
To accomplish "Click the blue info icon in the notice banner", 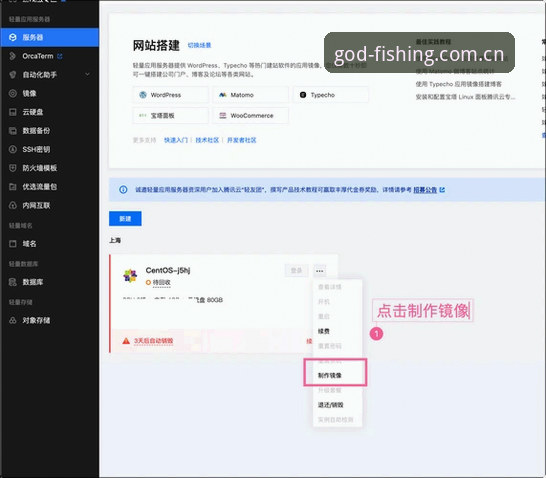I will (123, 190).
